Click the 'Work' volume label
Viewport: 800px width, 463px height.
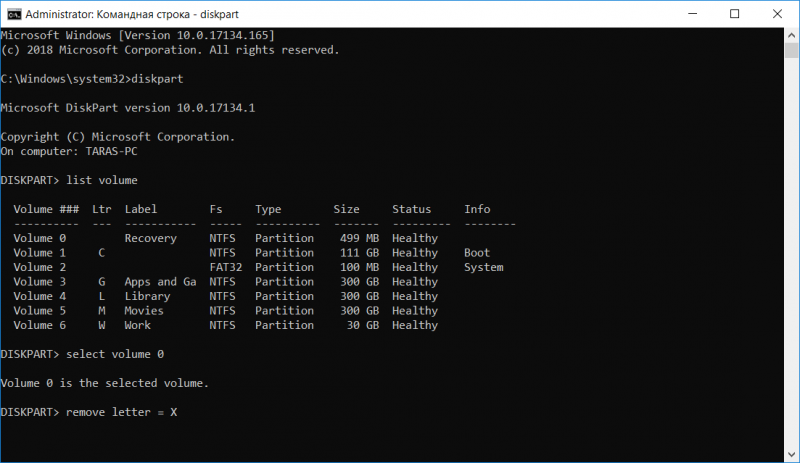(138, 325)
